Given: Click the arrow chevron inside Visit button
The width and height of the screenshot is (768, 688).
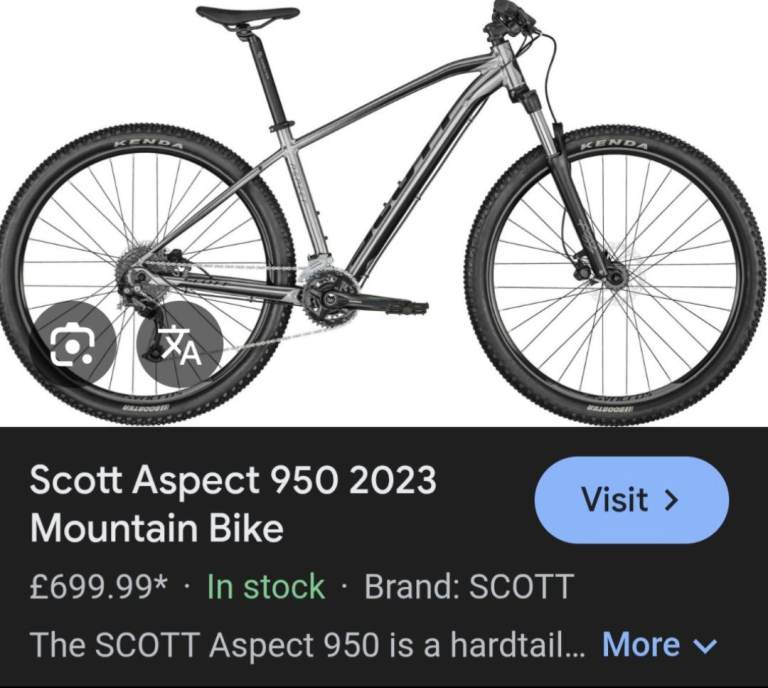Looking at the screenshot, I should pos(672,500).
